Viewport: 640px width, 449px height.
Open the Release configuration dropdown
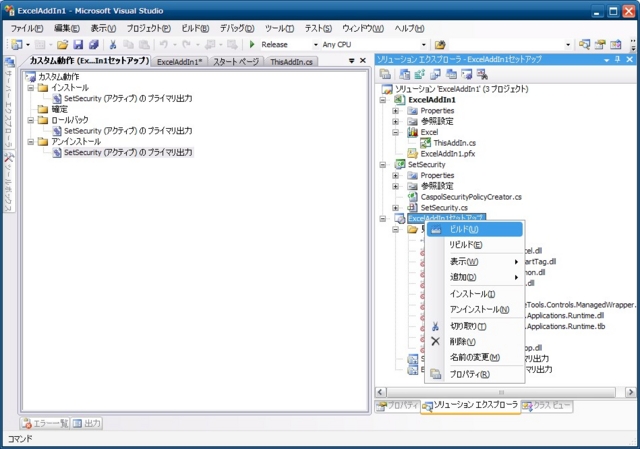point(316,44)
